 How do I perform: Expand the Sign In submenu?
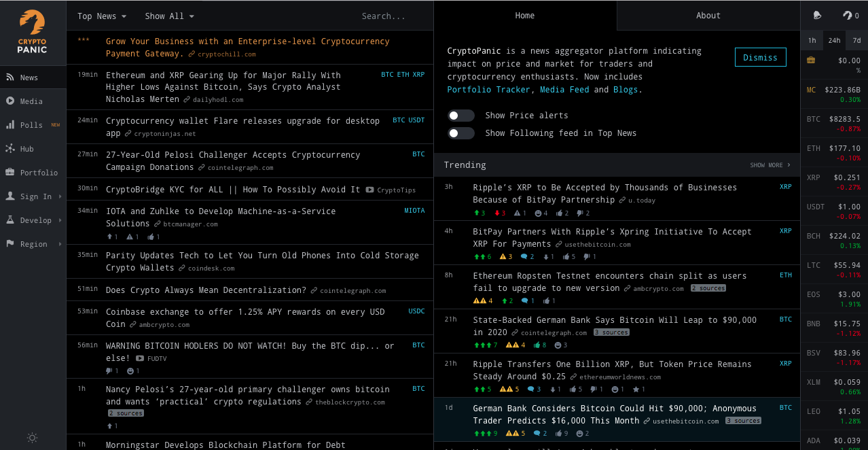[x=33, y=196]
